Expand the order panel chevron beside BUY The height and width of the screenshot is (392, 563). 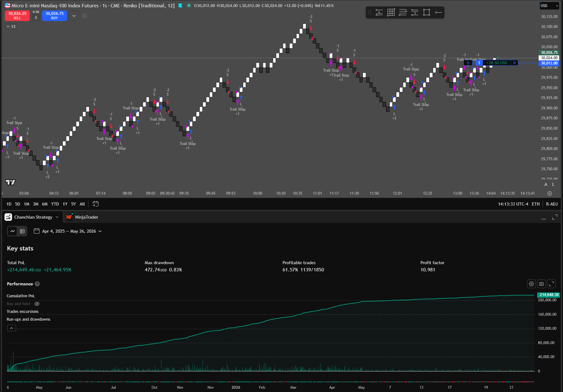point(74,16)
